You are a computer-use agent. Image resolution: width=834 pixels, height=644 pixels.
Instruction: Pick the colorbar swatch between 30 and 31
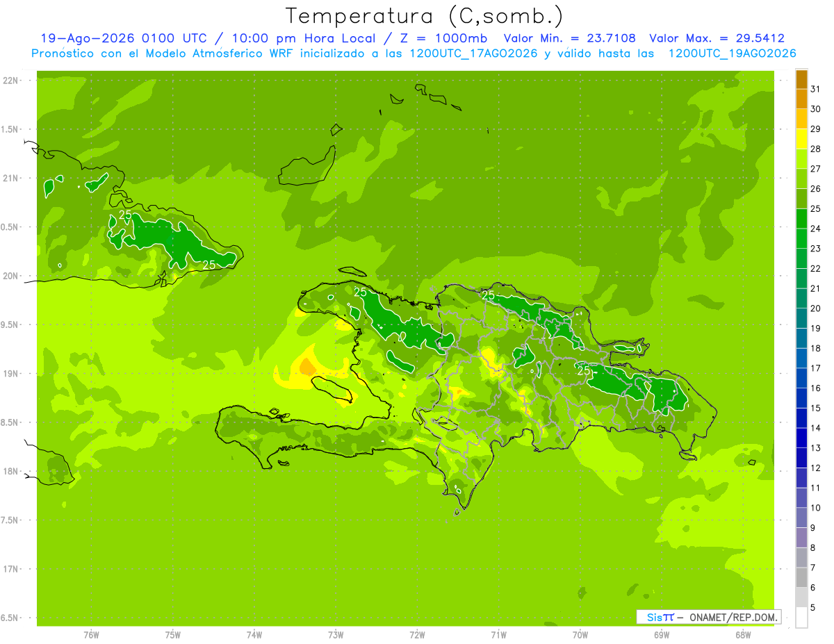click(x=801, y=99)
